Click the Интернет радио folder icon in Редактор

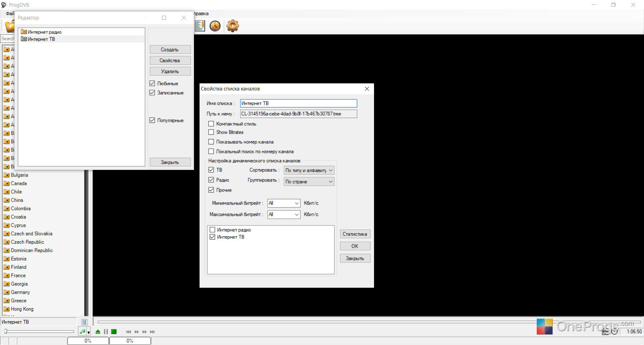click(x=23, y=32)
